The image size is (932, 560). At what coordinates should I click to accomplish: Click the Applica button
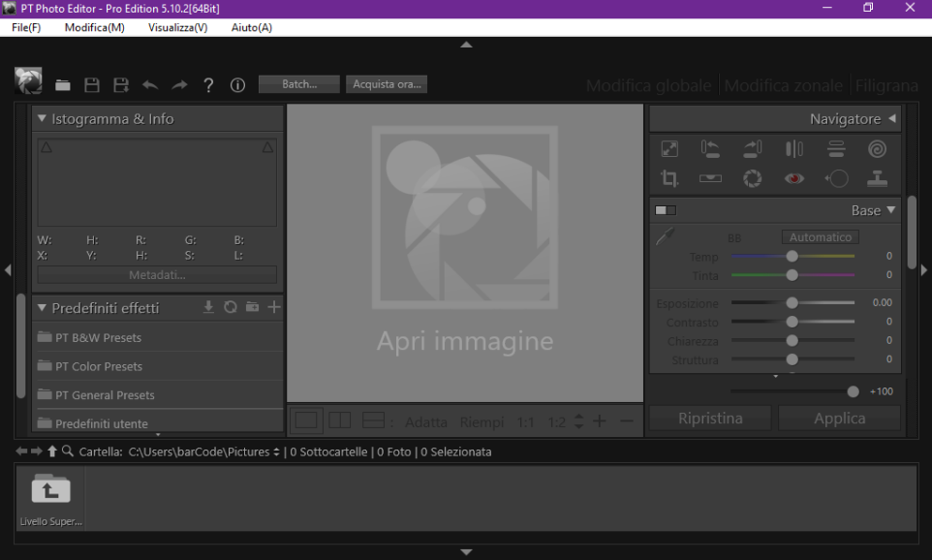coord(839,418)
